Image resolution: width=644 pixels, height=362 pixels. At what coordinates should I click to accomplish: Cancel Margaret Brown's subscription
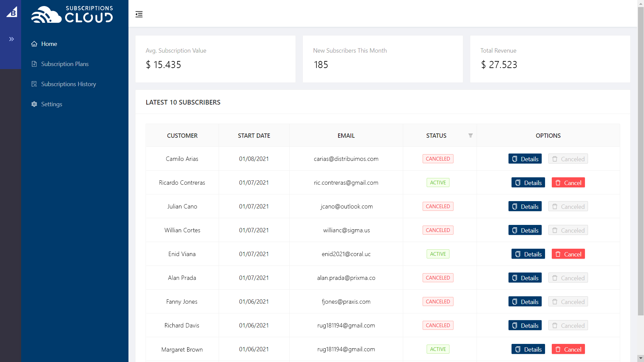(x=568, y=349)
